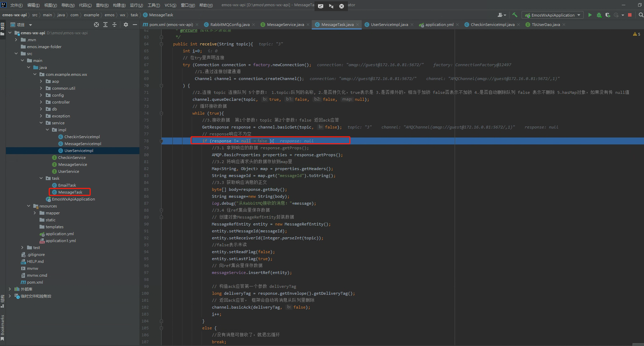The height and width of the screenshot is (346, 644).
Task: Click the warnings indicator showing 5
Action: click(x=636, y=34)
